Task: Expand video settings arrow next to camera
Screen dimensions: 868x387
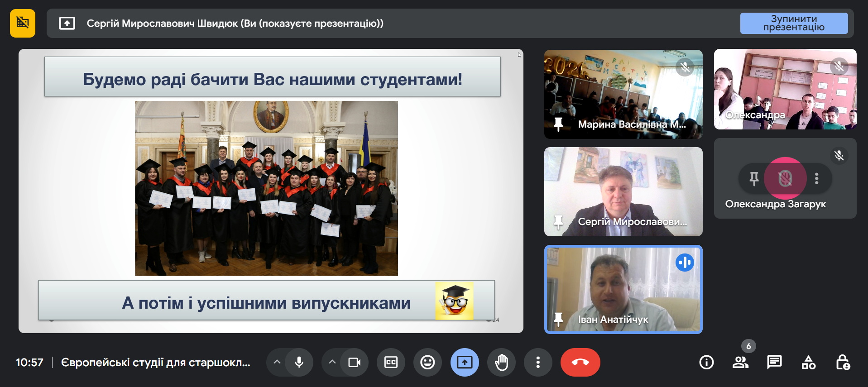Action: (332, 362)
